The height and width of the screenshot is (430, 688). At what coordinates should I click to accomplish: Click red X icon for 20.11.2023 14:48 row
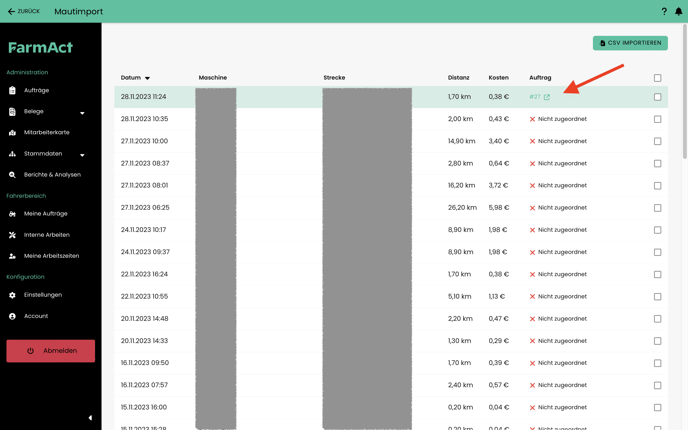coord(532,319)
